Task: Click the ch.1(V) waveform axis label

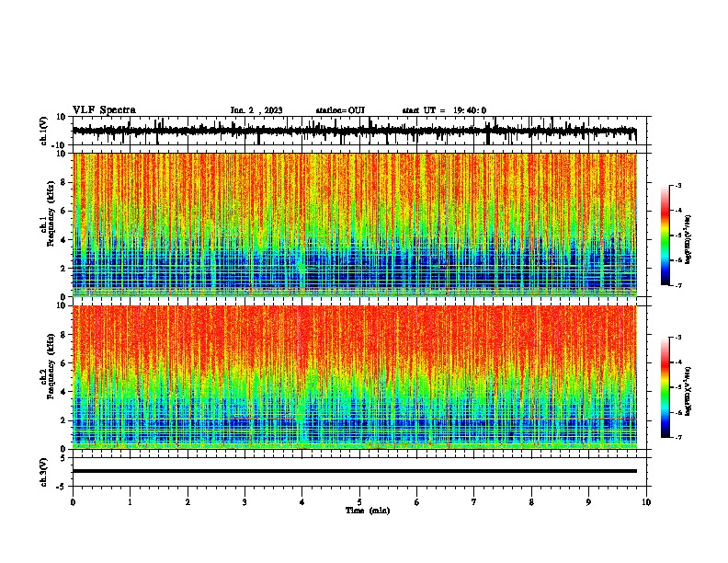Action: 44,131
